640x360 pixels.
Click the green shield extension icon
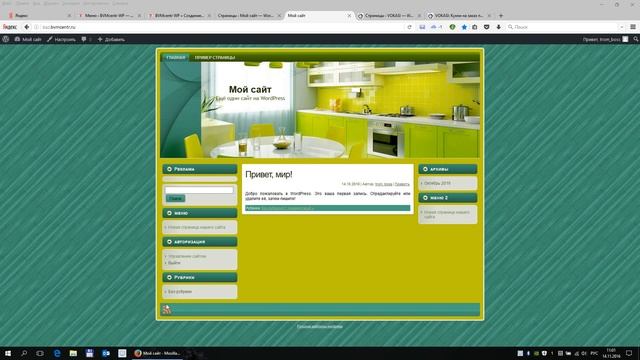452,27
